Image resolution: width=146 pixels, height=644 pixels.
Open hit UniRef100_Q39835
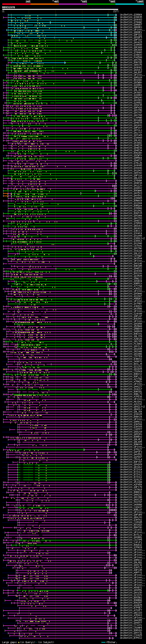click(x=131, y=17)
